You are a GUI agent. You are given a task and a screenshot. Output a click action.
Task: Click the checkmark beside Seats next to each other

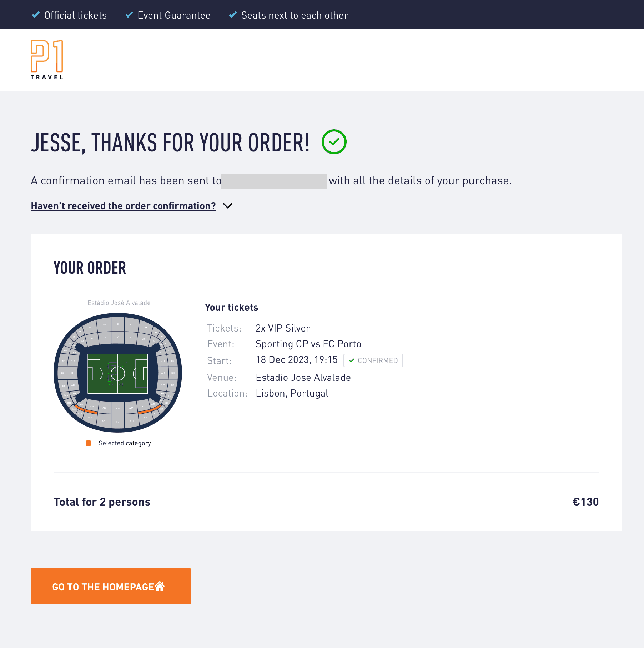[233, 15]
